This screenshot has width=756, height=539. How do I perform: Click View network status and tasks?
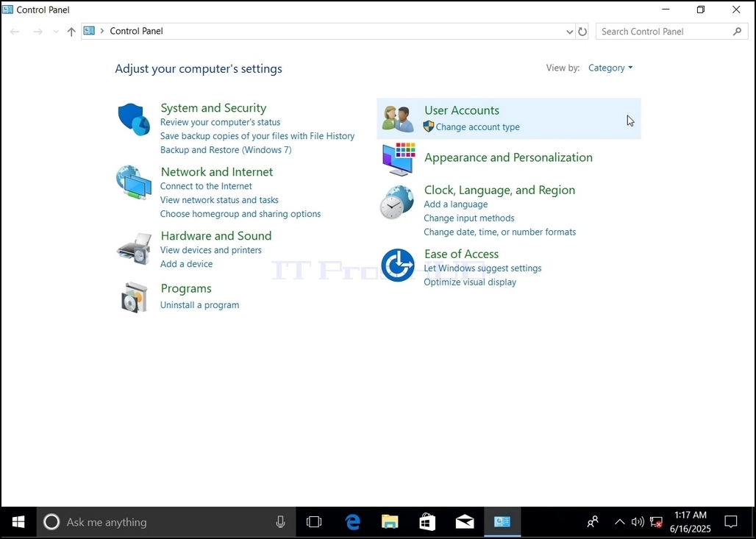[219, 200]
